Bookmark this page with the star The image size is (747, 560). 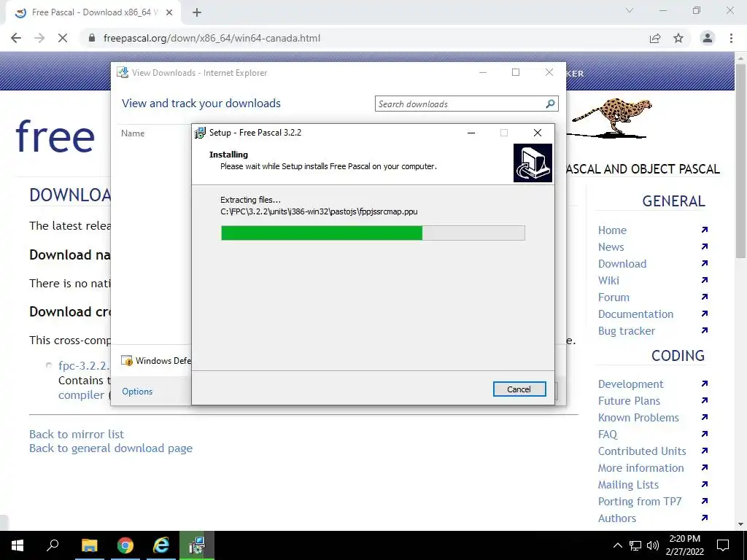[x=678, y=38]
